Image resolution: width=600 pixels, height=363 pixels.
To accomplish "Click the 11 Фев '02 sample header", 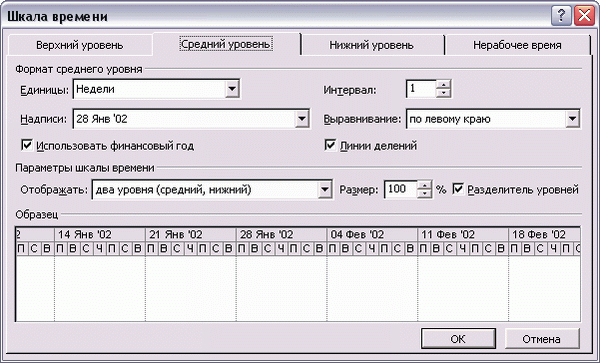I will point(463,234).
